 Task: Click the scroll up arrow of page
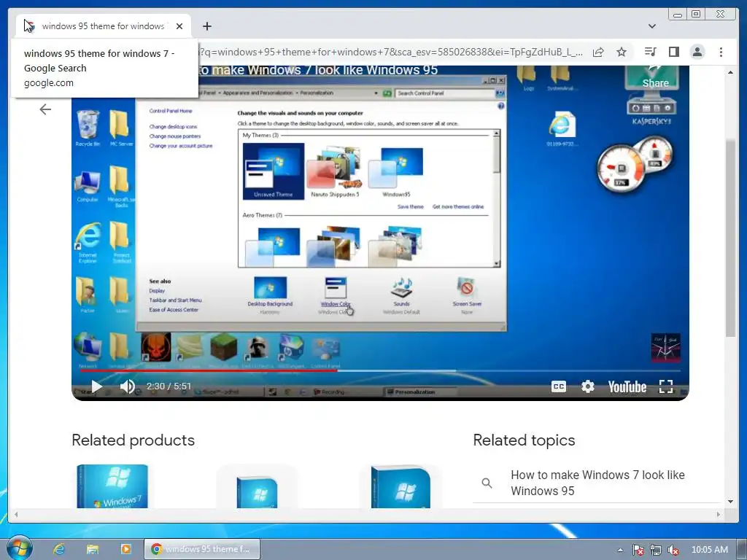point(730,72)
